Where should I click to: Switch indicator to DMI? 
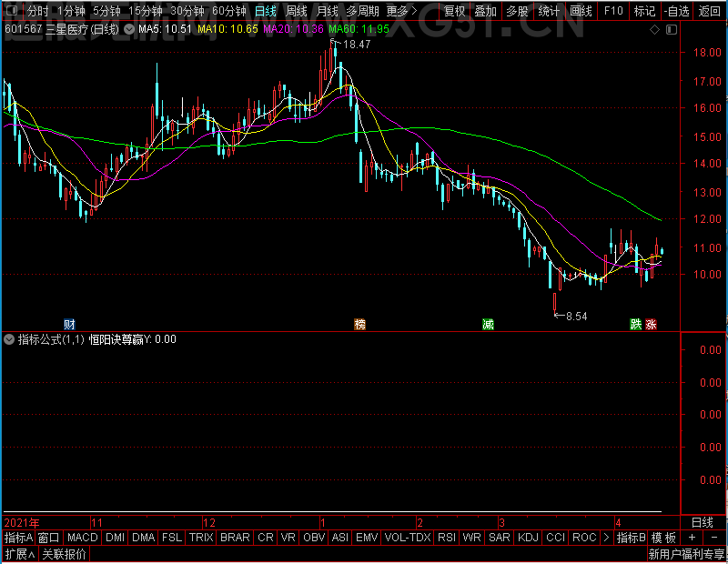[x=116, y=538]
